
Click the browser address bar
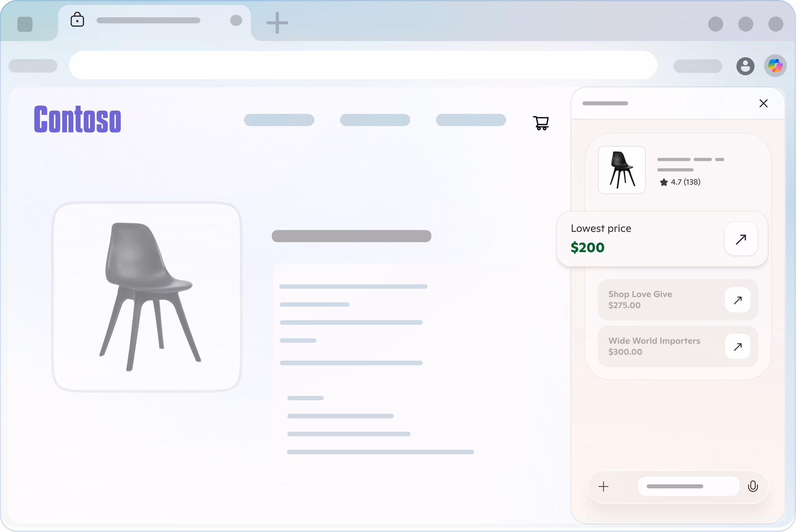click(363, 65)
